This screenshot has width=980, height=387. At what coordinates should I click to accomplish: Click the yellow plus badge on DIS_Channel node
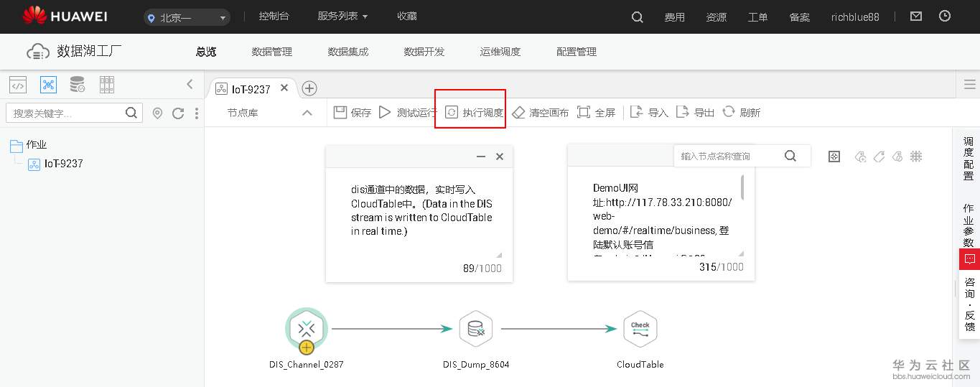pyautogui.click(x=307, y=348)
